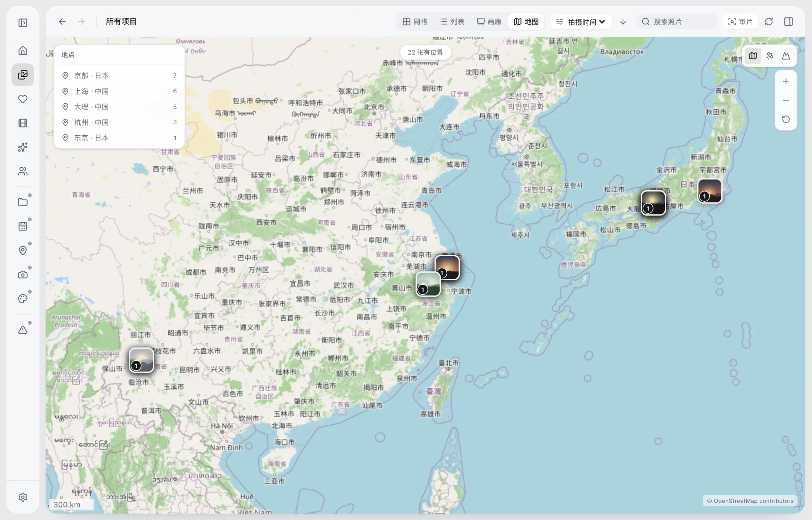This screenshot has width=812, height=520.
Task: Open the Cameras icon in sidebar
Action: [x=23, y=274]
